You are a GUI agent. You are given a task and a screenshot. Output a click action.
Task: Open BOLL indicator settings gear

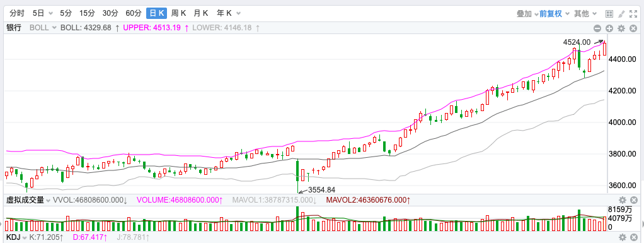(621, 28)
